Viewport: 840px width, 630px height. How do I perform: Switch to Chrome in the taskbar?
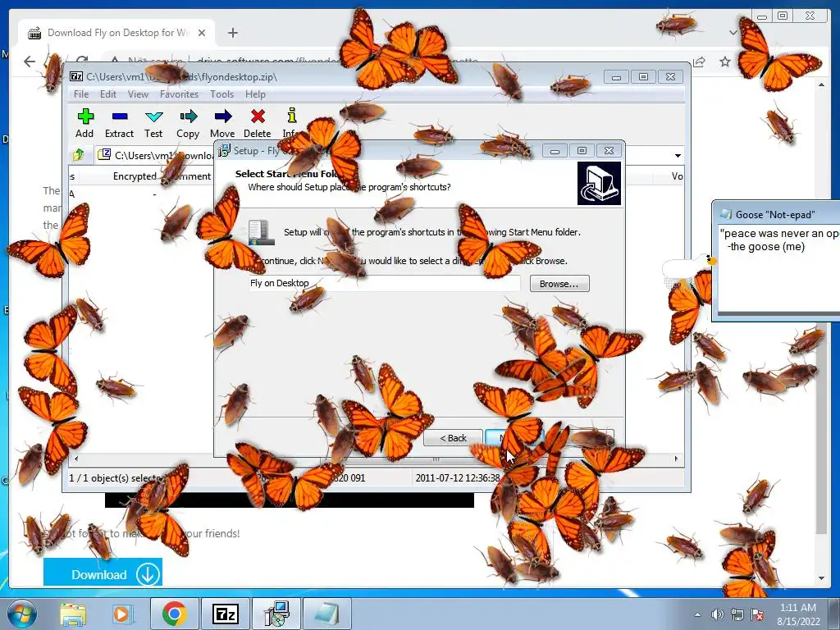[174, 614]
